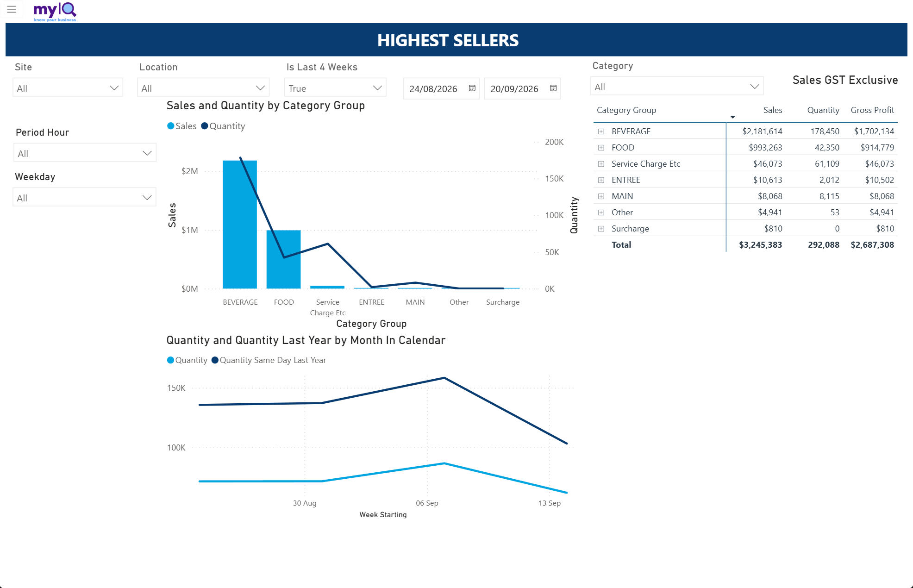The width and height of the screenshot is (913, 588).
Task: Click the BEVERAGE sales bar
Action: tap(240, 225)
